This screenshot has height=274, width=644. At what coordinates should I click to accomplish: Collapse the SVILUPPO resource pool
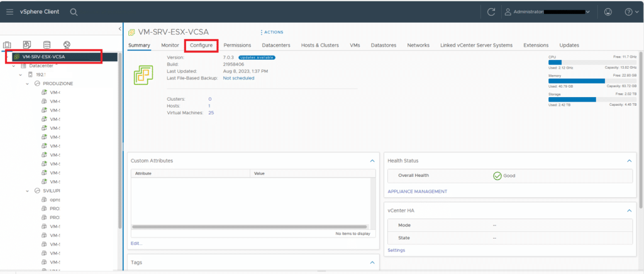[28, 191]
